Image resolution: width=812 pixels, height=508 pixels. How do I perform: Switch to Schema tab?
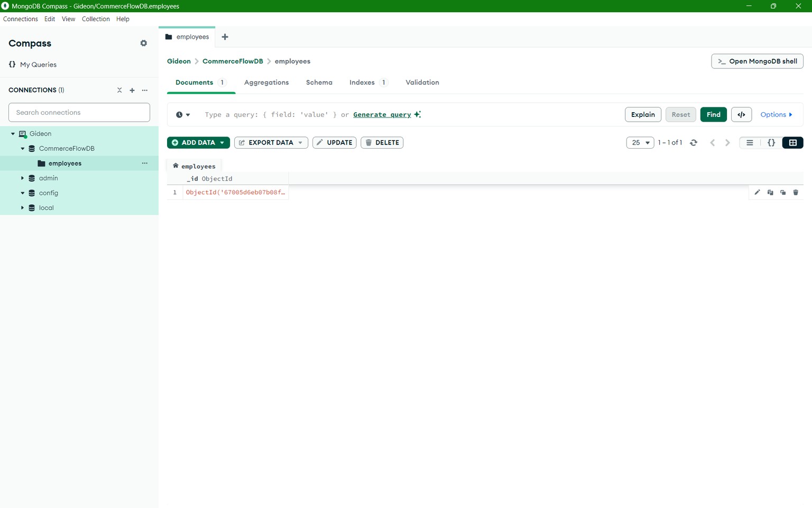[x=319, y=83]
